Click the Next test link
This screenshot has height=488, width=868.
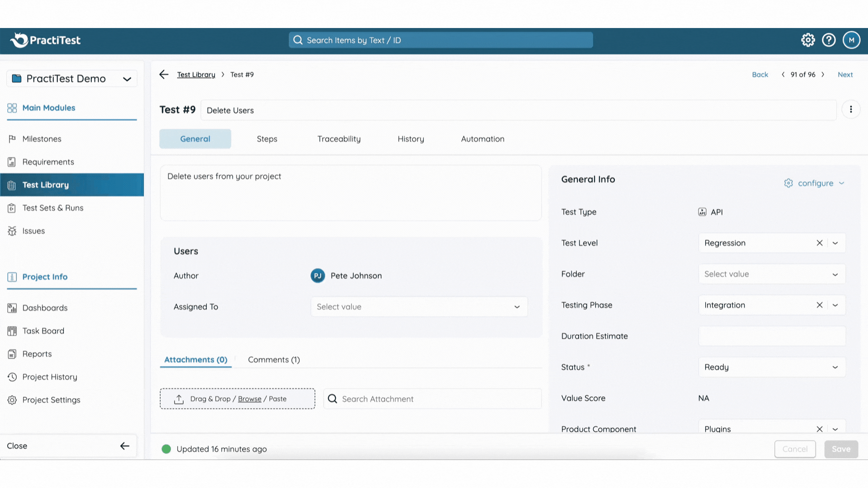[845, 75]
